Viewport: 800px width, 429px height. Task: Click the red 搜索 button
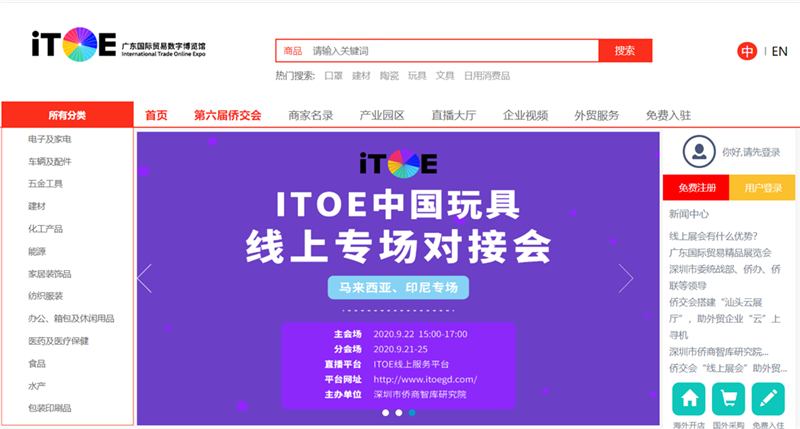[625, 51]
